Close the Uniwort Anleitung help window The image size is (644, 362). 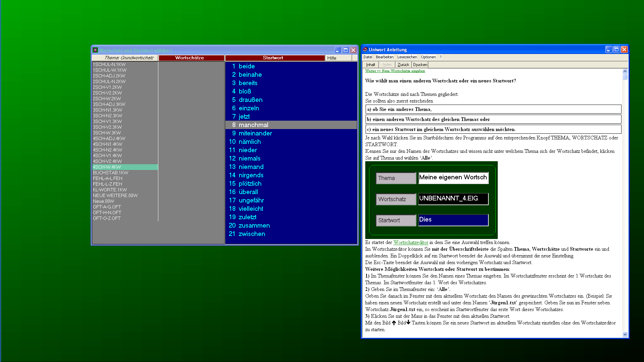(x=624, y=50)
